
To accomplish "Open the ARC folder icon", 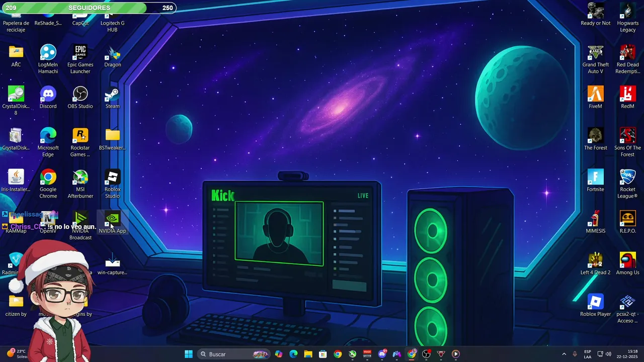I will (x=16, y=56).
